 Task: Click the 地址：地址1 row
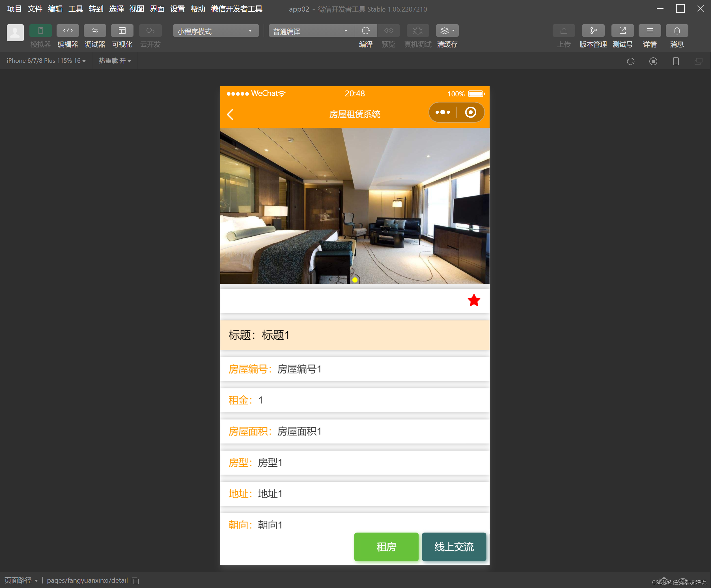(355, 494)
